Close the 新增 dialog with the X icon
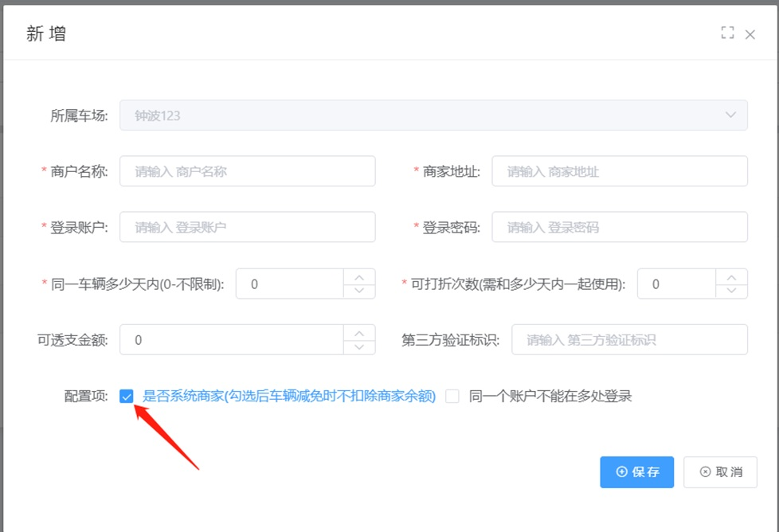The width and height of the screenshot is (779, 532). (750, 34)
